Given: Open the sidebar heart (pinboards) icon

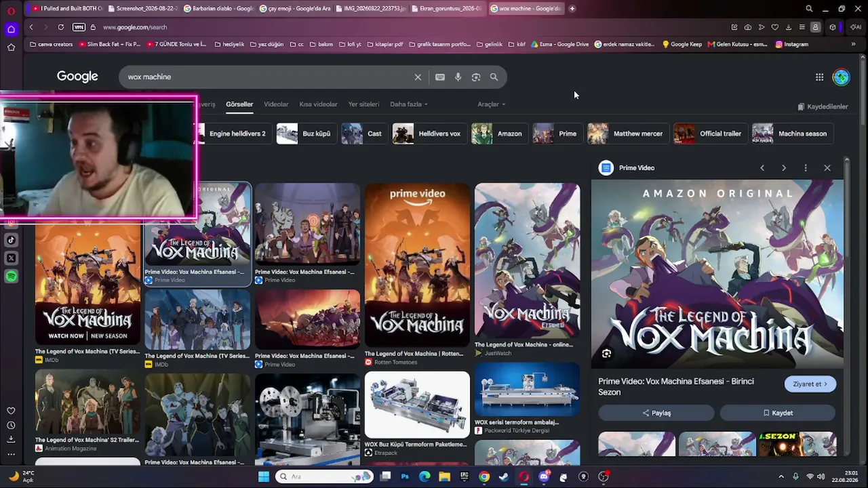Looking at the screenshot, I should click(x=11, y=411).
